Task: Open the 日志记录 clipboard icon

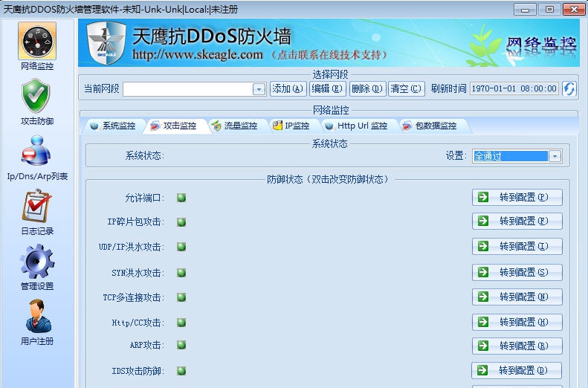Action: point(36,206)
